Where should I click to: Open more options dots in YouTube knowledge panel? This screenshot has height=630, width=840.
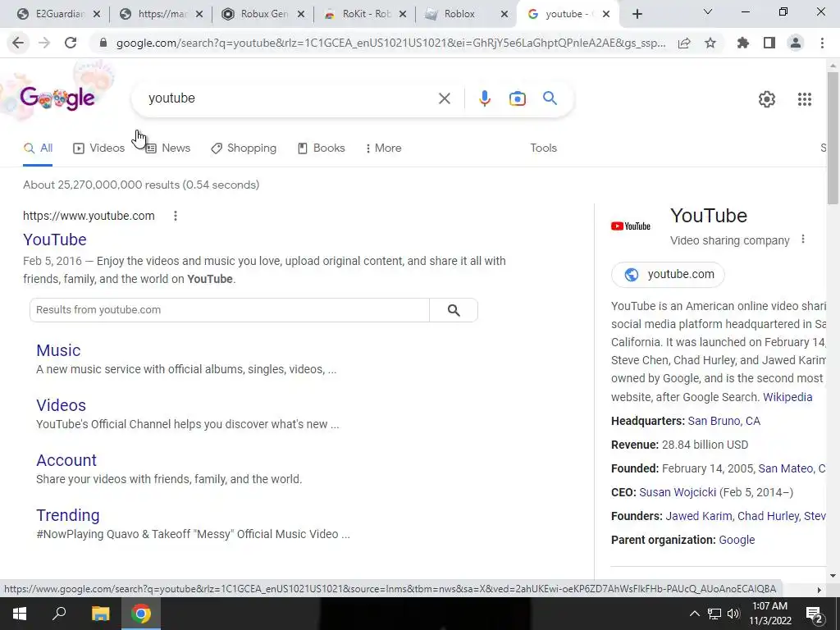click(802, 240)
